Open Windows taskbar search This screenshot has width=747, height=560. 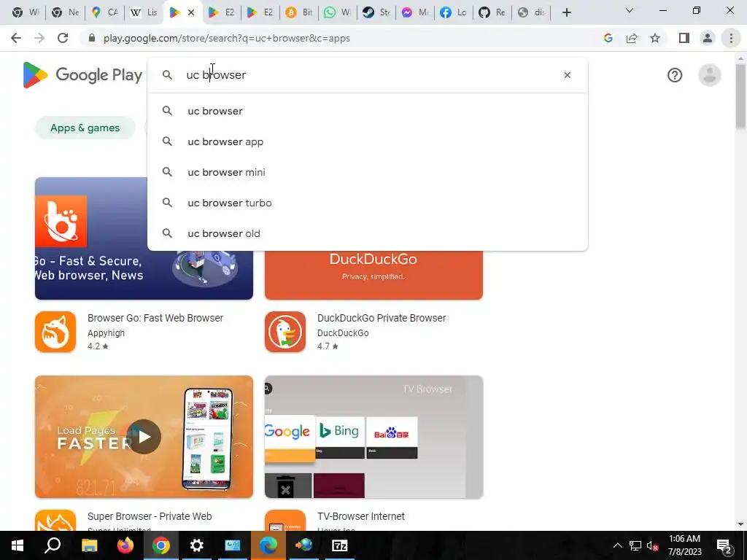coord(53,545)
